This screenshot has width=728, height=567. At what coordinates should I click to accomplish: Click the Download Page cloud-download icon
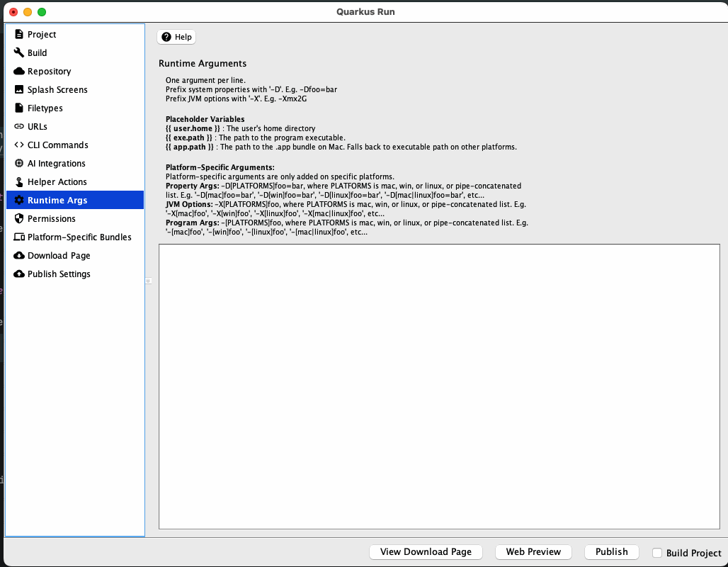(19, 256)
